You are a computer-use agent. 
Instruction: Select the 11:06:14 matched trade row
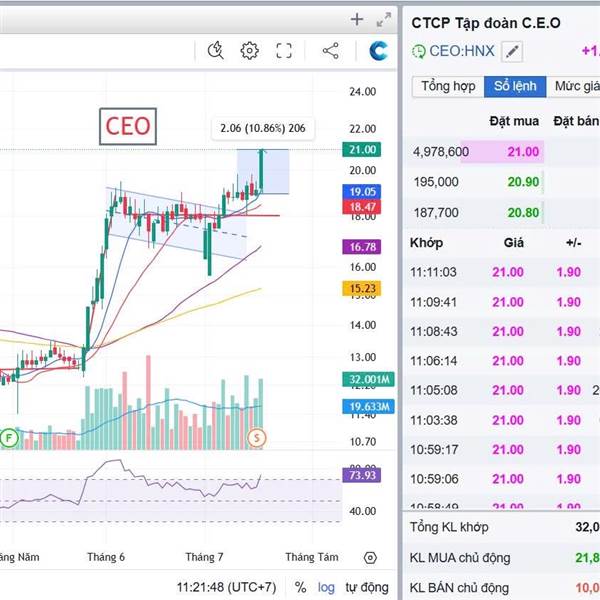[x=501, y=361]
